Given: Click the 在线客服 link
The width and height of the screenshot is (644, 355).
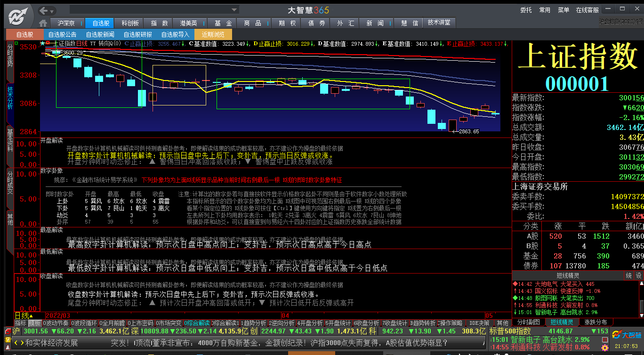Looking at the screenshot, I should [587, 10].
